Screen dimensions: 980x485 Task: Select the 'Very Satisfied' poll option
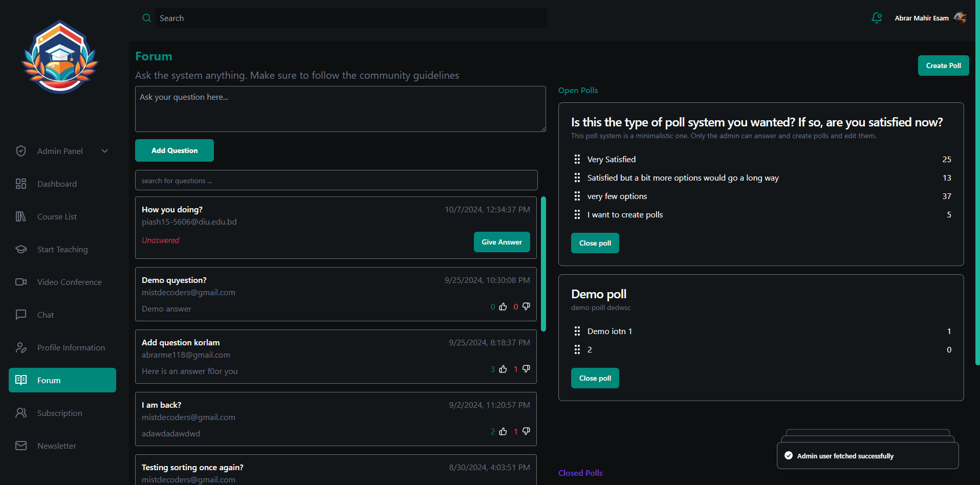611,160
